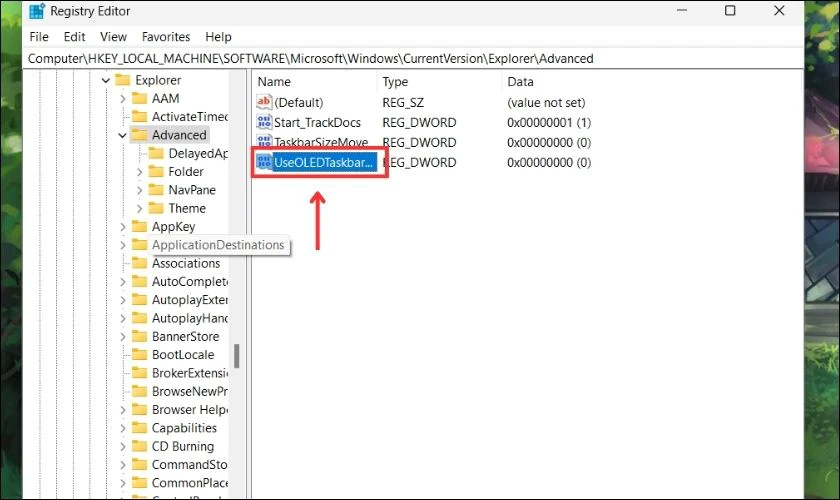The width and height of the screenshot is (840, 500).
Task: Click the (value not set) data cell
Action: pos(546,102)
